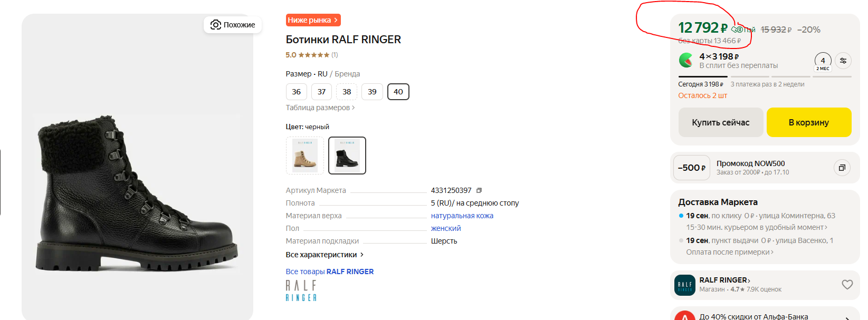Switch size system to Бренда
The image size is (868, 320).
[347, 74]
